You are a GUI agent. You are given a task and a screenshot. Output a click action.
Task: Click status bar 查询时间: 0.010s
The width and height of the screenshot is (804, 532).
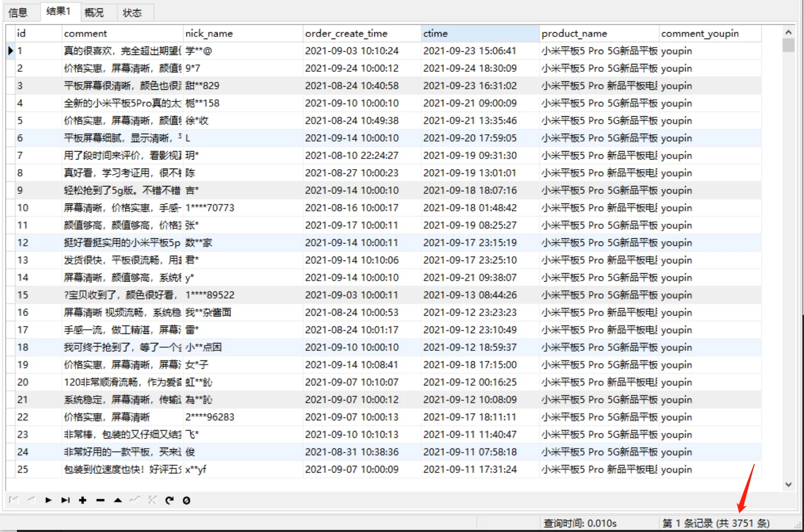pos(580,523)
